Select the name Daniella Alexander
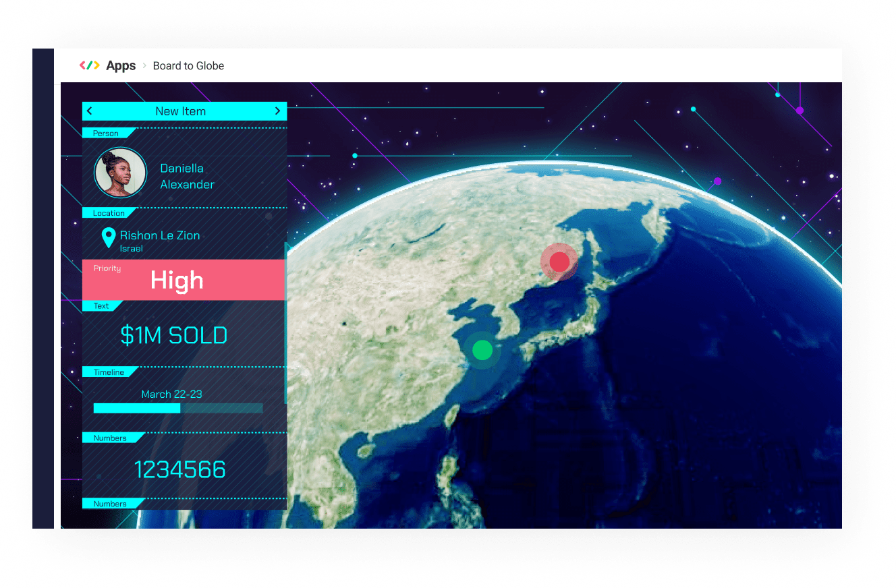 click(x=187, y=176)
